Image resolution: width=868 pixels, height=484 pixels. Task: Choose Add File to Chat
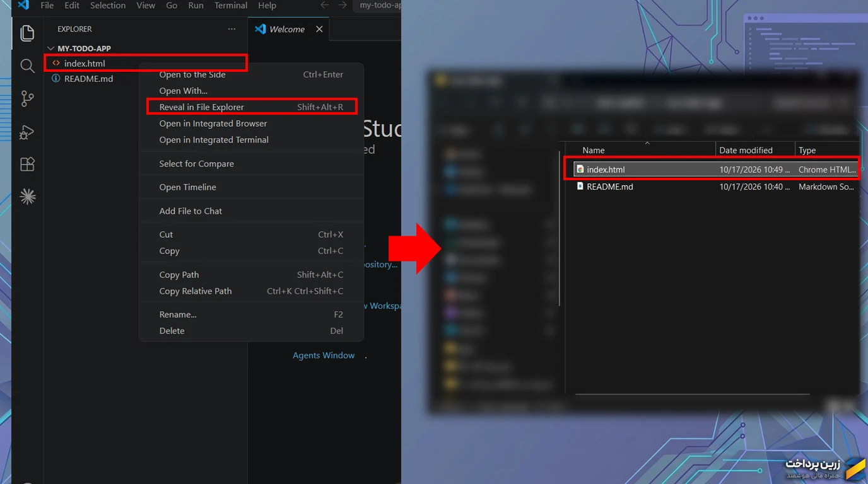pyautogui.click(x=251, y=211)
